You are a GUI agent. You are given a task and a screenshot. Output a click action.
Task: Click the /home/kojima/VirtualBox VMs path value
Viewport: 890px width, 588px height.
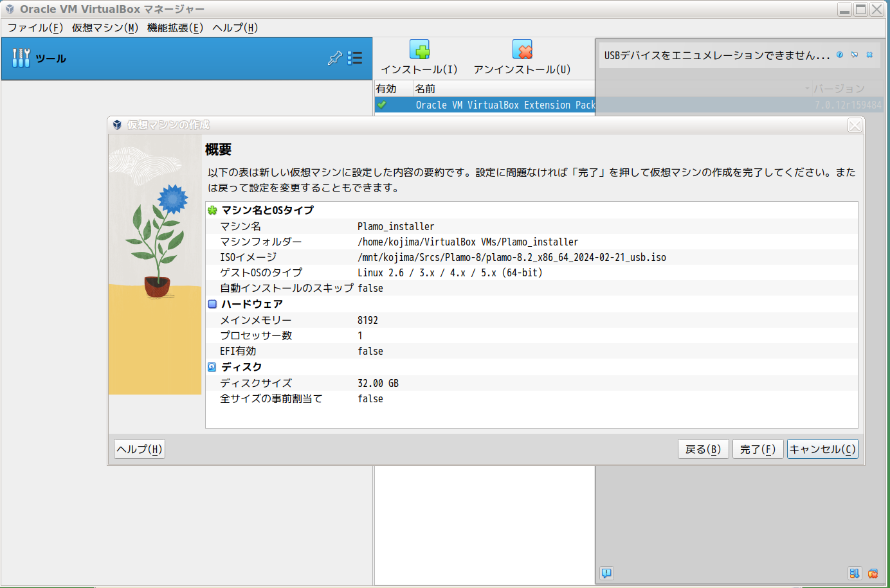pyautogui.click(x=468, y=242)
